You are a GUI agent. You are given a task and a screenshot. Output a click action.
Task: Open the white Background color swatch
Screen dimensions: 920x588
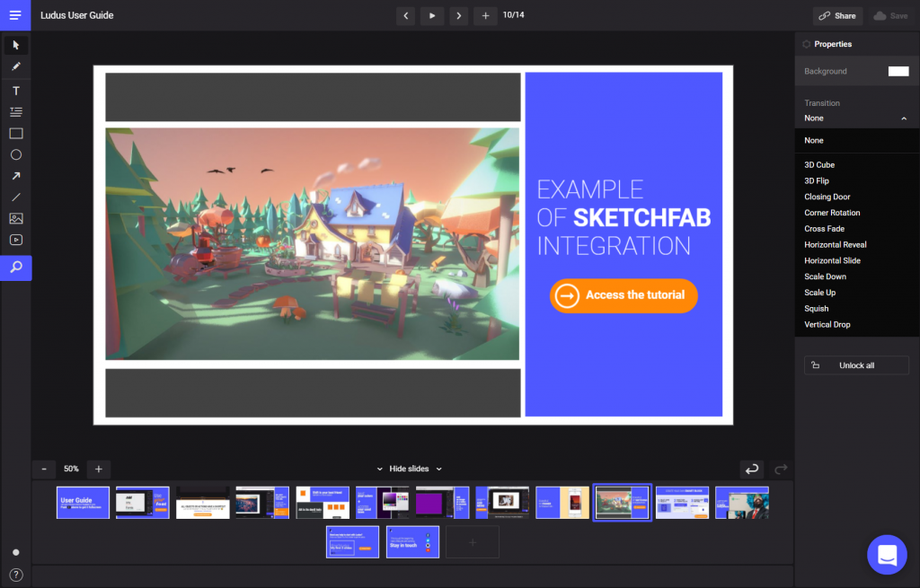pyautogui.click(x=898, y=72)
